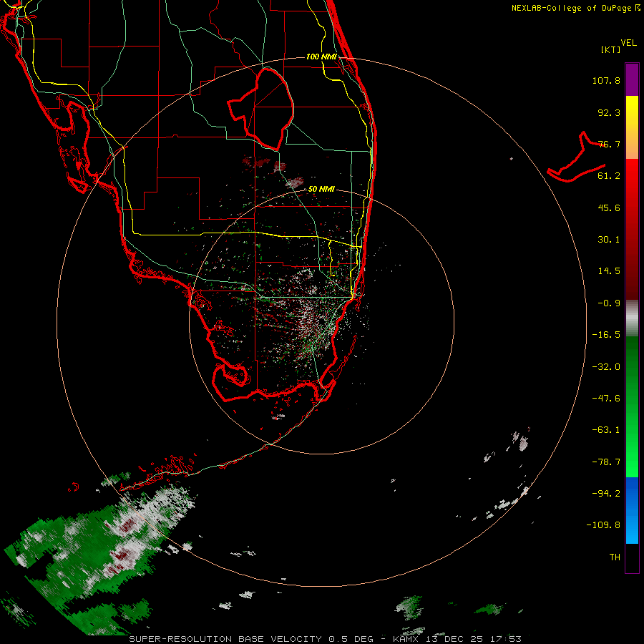The height and width of the screenshot is (644, 644).
Task: Select the 92.3 velocity scale value
Action: point(609,112)
